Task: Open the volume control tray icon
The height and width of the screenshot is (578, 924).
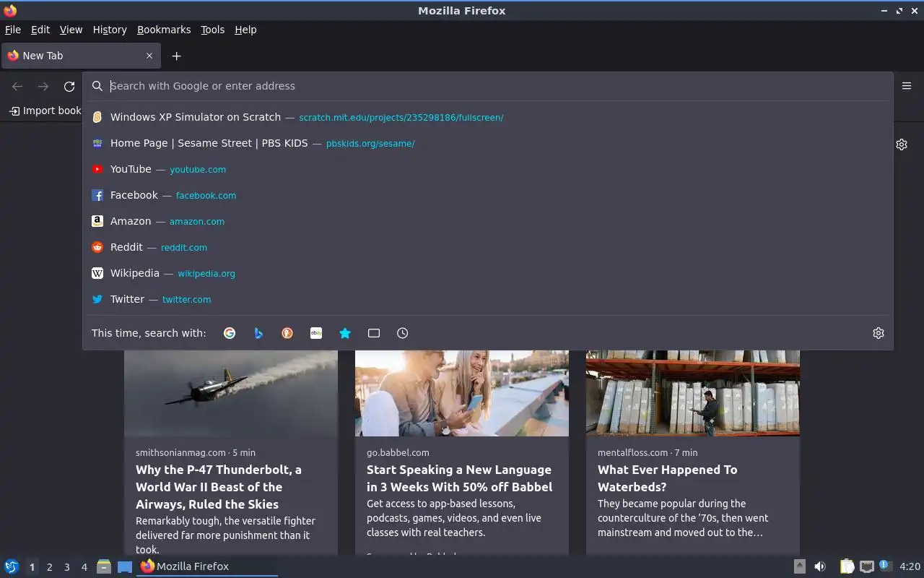Action: click(820, 566)
